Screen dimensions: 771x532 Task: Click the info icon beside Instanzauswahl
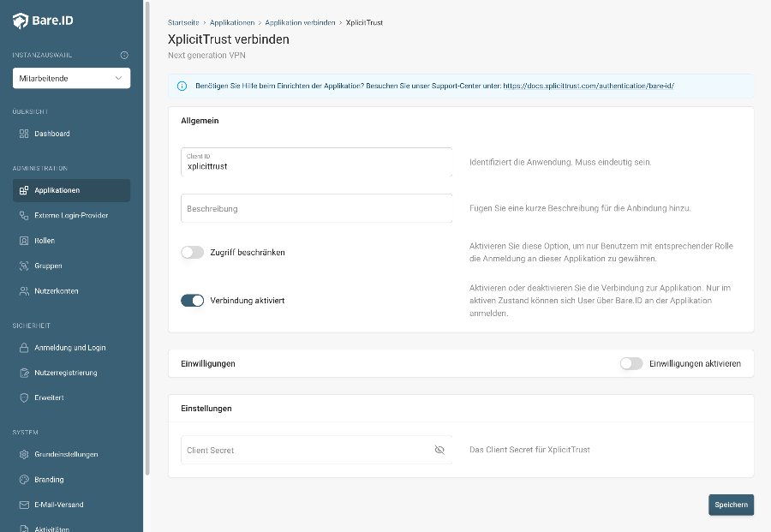coord(124,55)
